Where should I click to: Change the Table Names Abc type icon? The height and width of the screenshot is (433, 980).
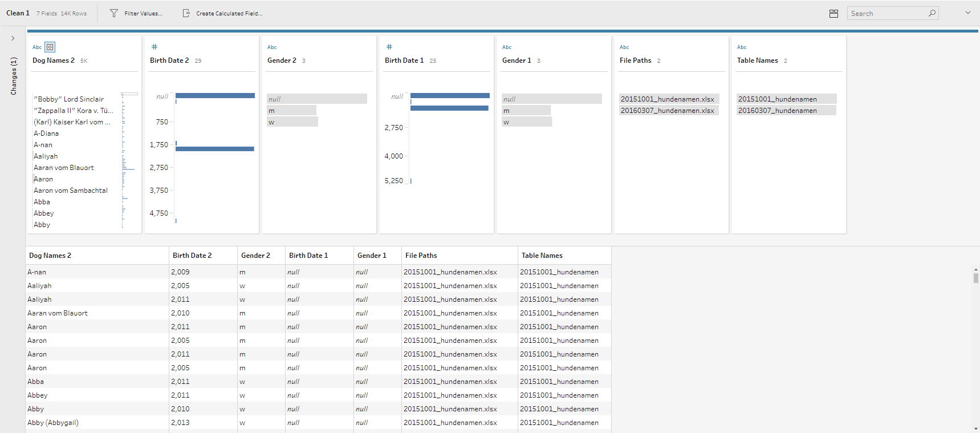tap(742, 47)
